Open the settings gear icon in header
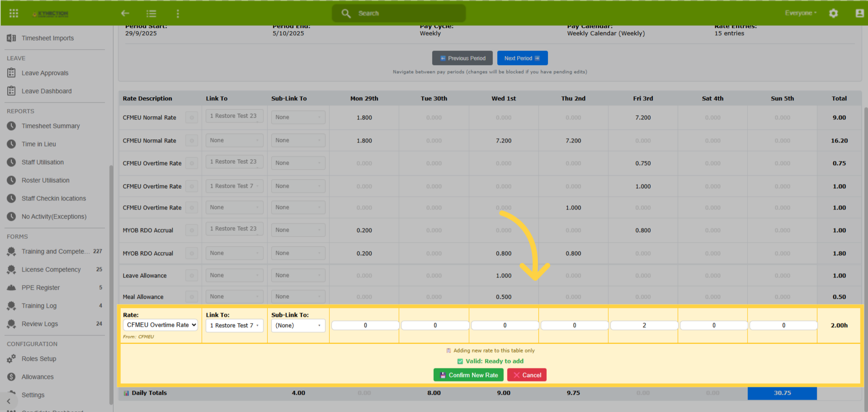Screen dimensions: 868x412 (834, 13)
